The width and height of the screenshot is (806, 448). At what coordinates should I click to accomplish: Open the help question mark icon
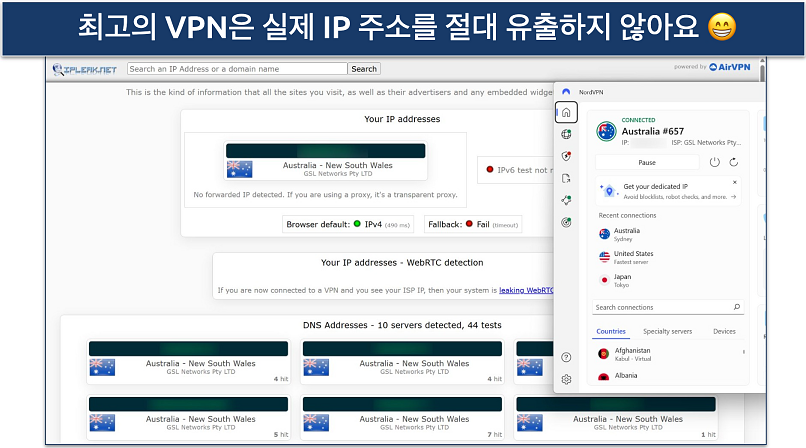click(566, 357)
